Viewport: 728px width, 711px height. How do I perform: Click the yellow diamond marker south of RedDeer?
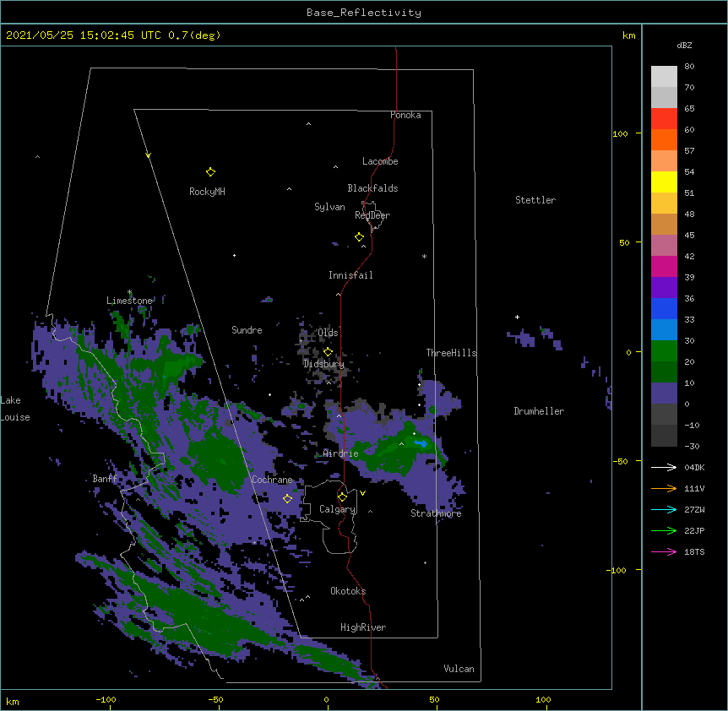click(359, 237)
